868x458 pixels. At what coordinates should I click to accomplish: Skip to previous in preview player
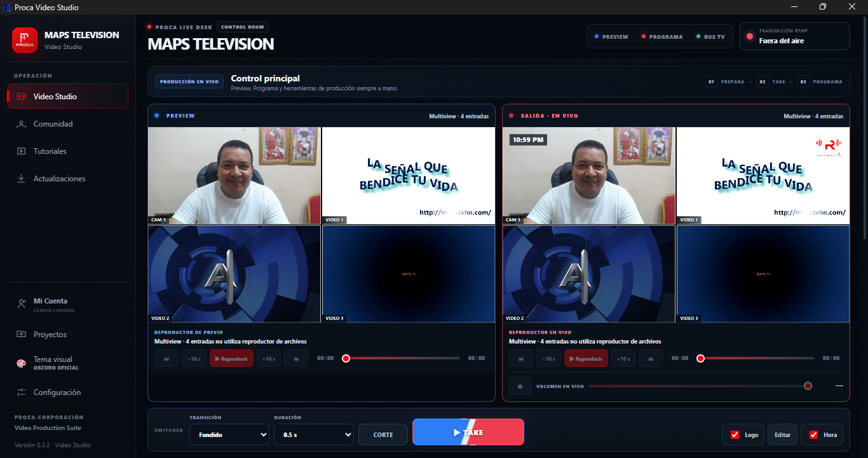click(x=166, y=358)
